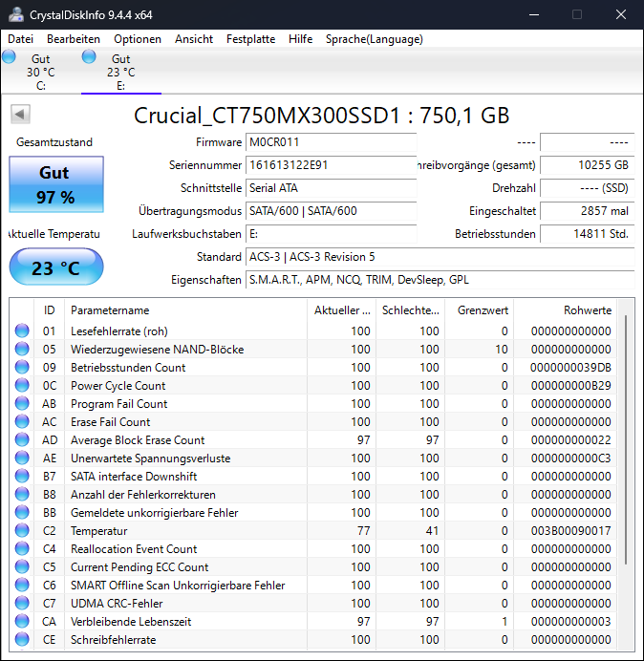Click the Drehzahl ---- (SSD) value
Image resolution: width=644 pixels, height=661 pixels.
click(x=587, y=188)
